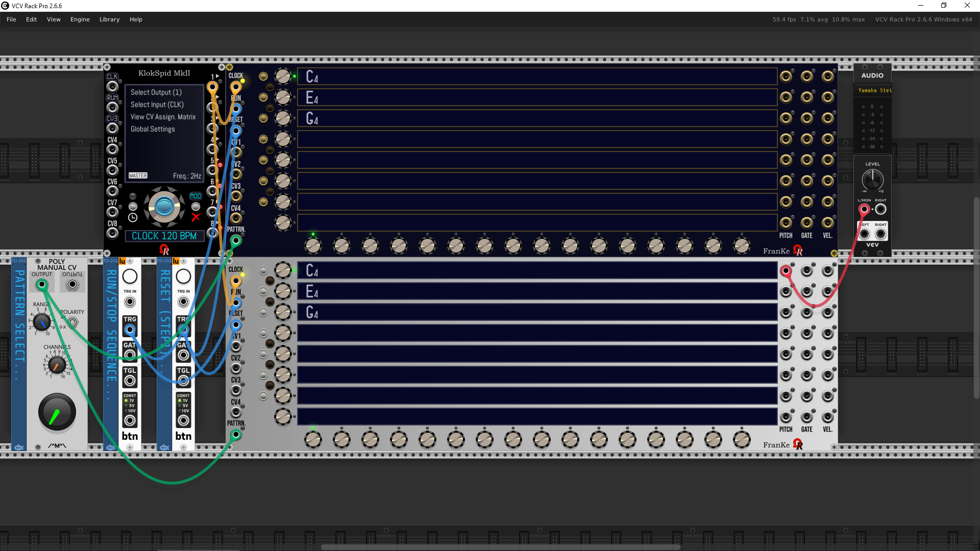
Task: Click the button above the clock icon
Action: coord(133,207)
